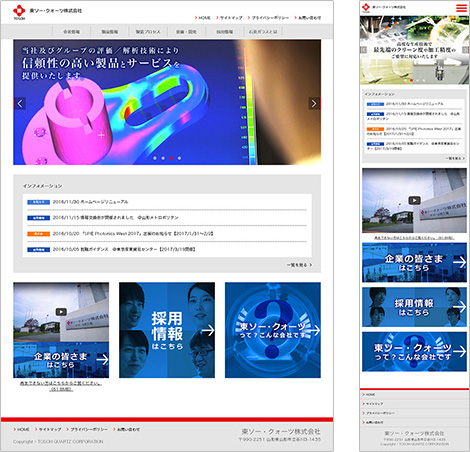Play the mobile company video via YouTube icon
Screen dimensions: 470x452
[x=414, y=200]
